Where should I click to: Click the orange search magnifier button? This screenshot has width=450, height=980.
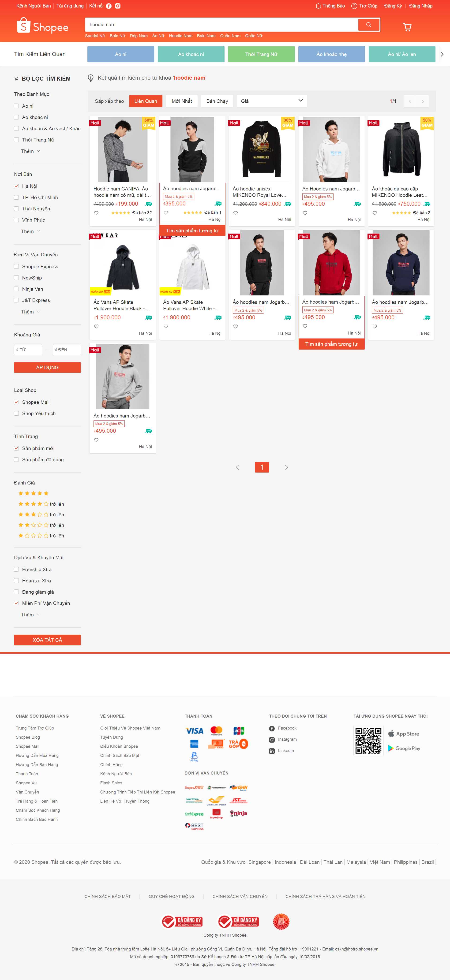(368, 25)
